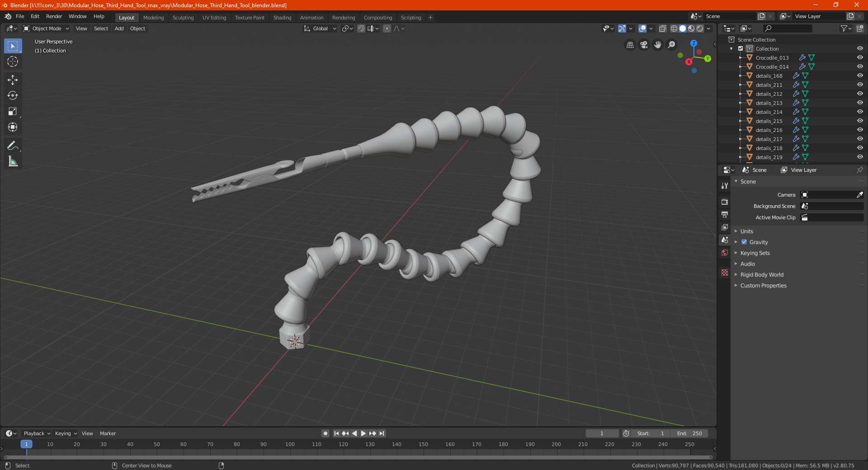Select the Transform tool
Viewport: 868px width, 470px height.
click(13, 127)
